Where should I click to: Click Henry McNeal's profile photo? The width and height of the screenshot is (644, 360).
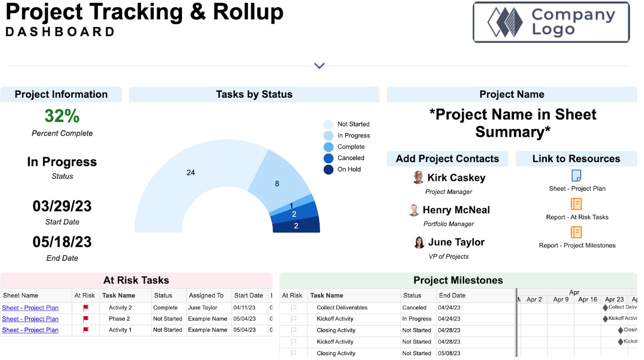point(413,210)
